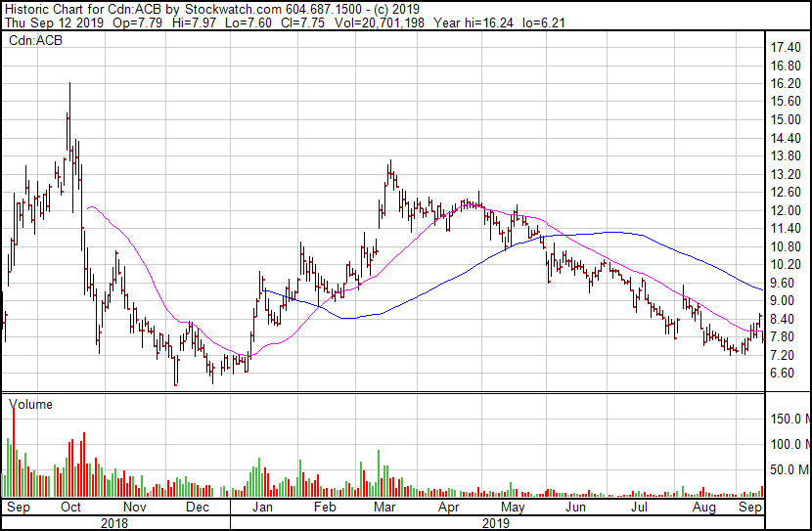Click the chart title 'Historic Chart for Cdn:ACB'
Image resolution: width=812 pixels, height=531 pixels.
tap(83, 9)
